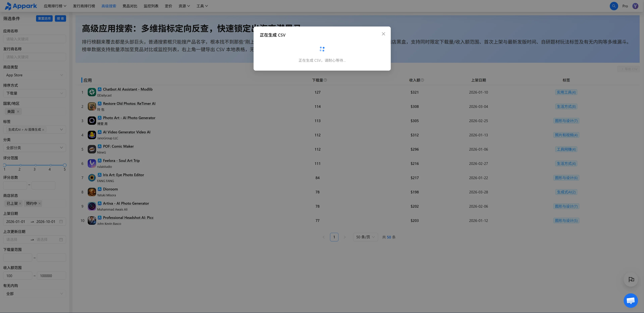Open the 监控列表 tab
This screenshot has width=644, height=313.
(x=151, y=6)
